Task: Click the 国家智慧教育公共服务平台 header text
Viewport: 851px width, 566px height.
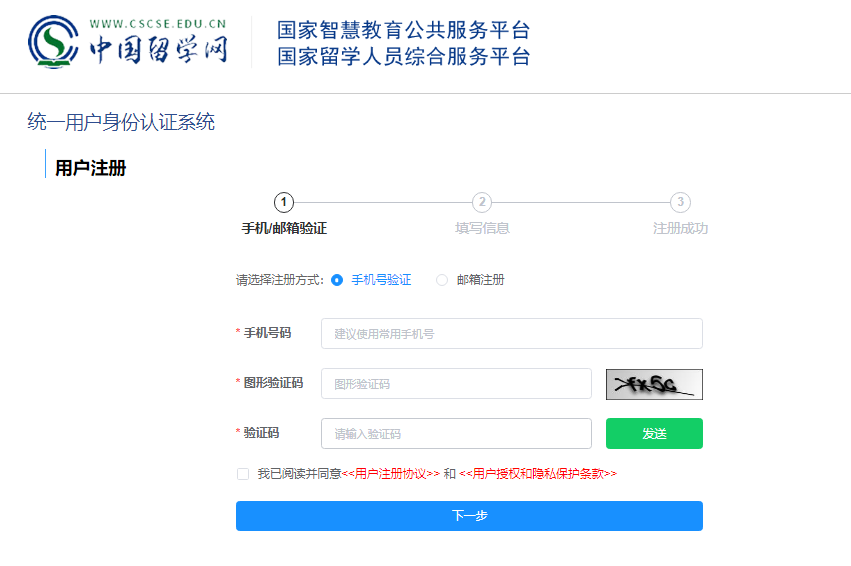Action: coord(403,30)
